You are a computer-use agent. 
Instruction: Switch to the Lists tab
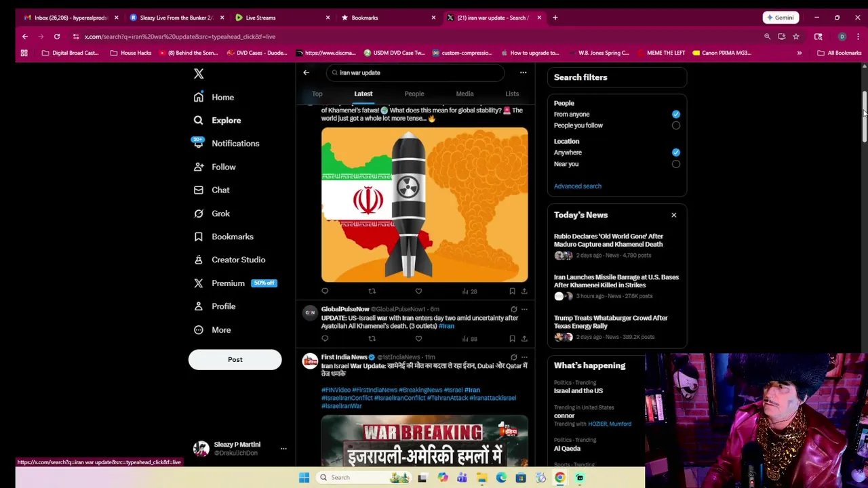(x=512, y=94)
